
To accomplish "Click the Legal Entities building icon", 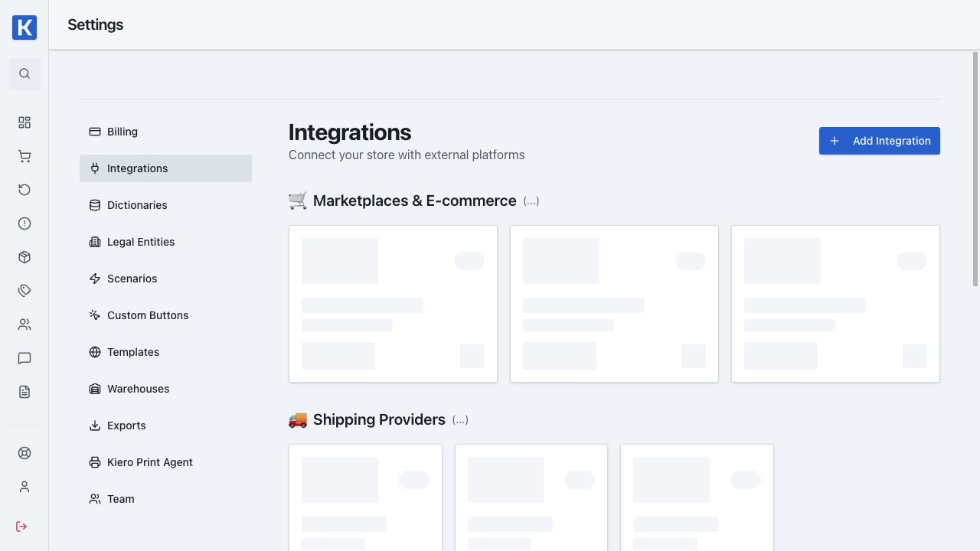I will pyautogui.click(x=95, y=242).
